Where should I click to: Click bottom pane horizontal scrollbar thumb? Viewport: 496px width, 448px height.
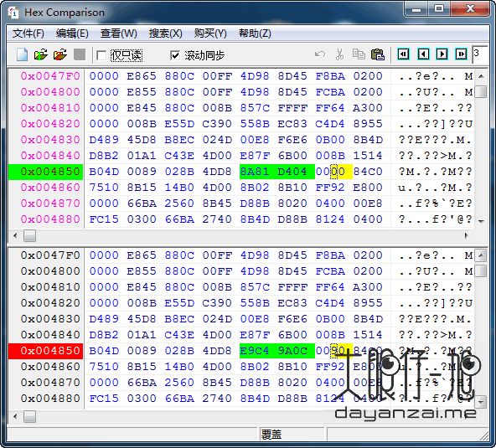[x=29, y=417]
